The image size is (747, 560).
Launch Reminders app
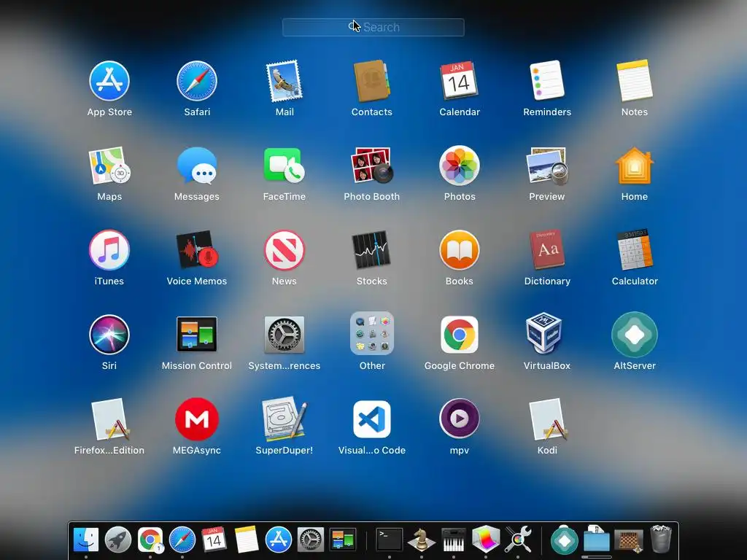click(547, 81)
